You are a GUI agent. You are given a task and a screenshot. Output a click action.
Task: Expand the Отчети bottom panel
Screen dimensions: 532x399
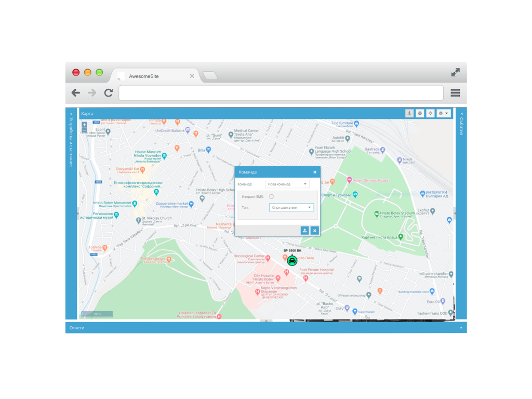click(461, 328)
